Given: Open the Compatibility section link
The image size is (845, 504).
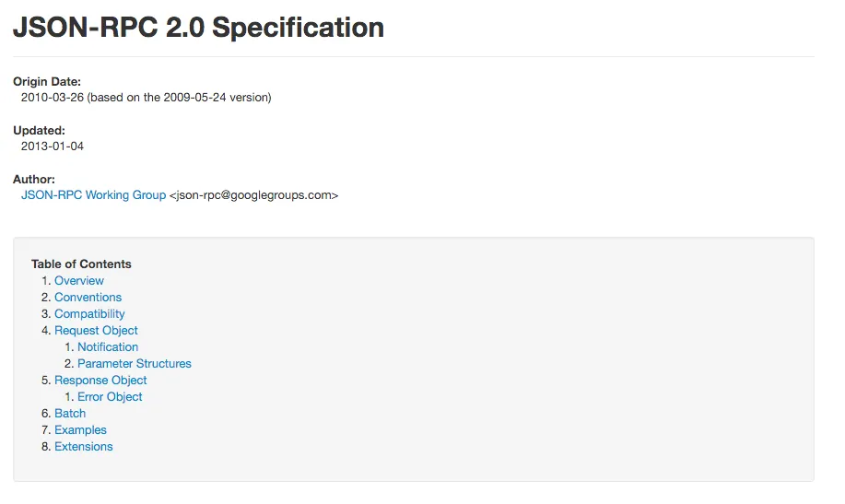Looking at the screenshot, I should click(89, 314).
